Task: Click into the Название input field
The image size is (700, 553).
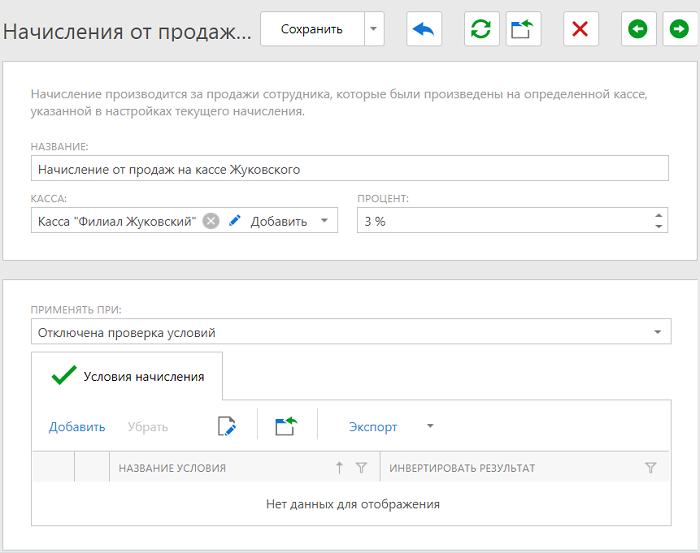Action: (x=350, y=168)
